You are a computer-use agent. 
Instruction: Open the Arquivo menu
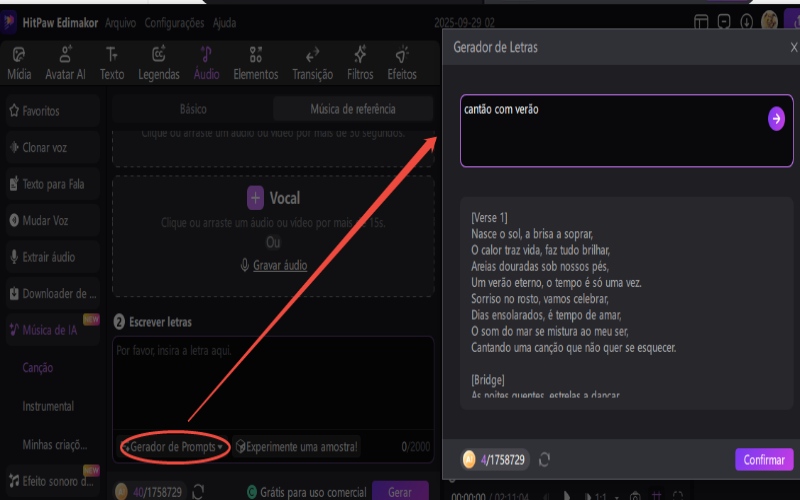tap(120, 23)
